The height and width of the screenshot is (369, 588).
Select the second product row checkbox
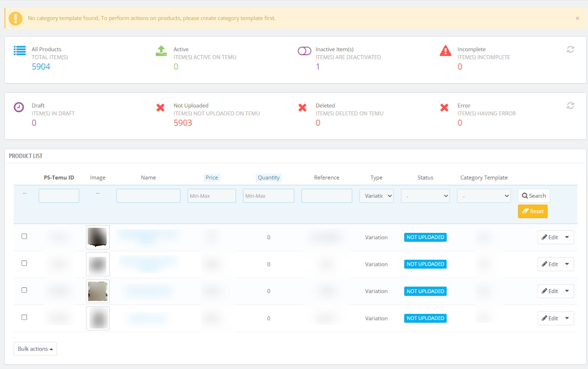(x=24, y=263)
